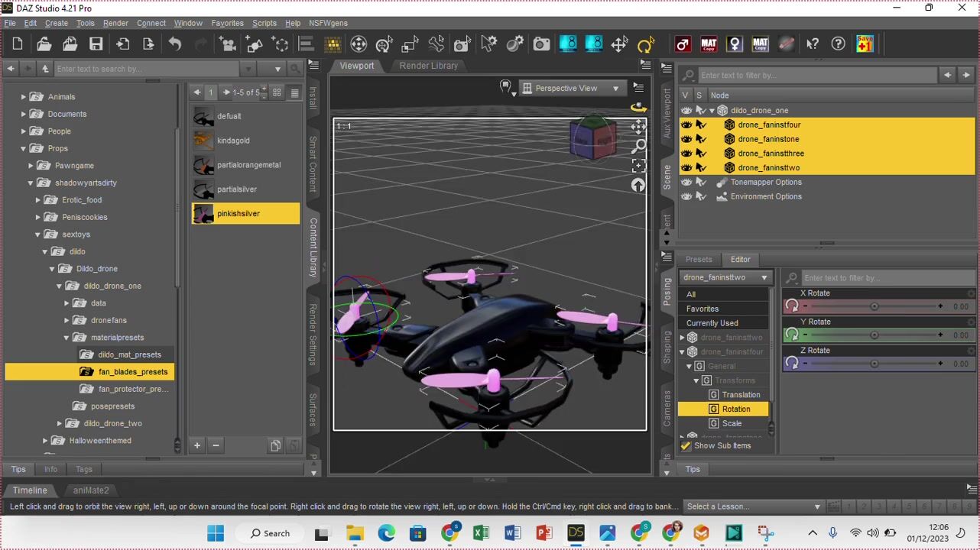
Task: Open the Help question mark icon
Action: [x=839, y=44]
